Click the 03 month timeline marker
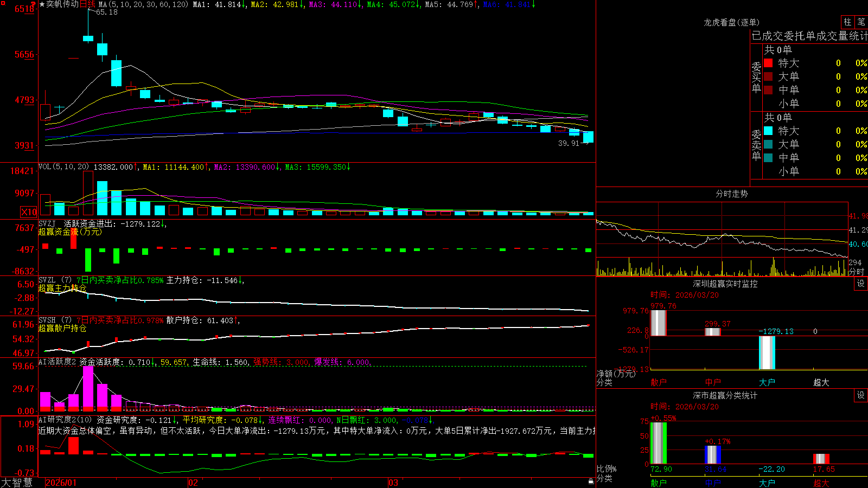Screen dimensions: 868x488 click(x=393, y=483)
